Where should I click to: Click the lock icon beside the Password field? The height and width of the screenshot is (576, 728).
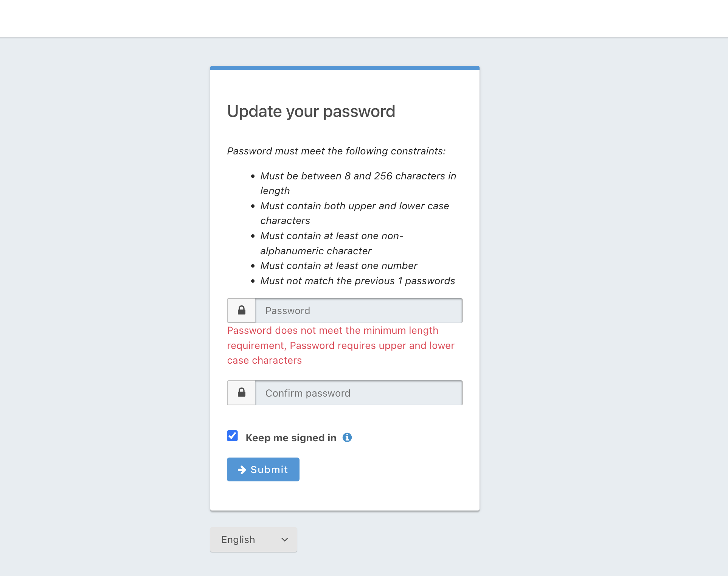click(x=241, y=310)
